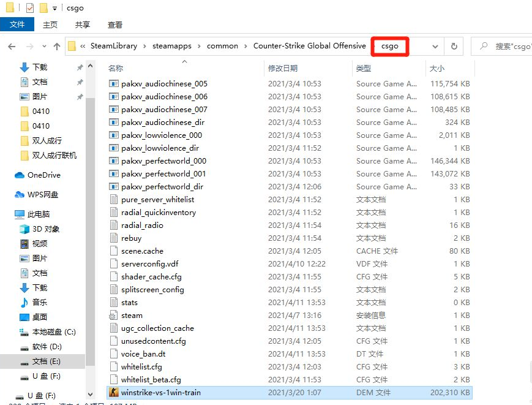Click the SteamLibrary breadcrumb

coord(114,46)
